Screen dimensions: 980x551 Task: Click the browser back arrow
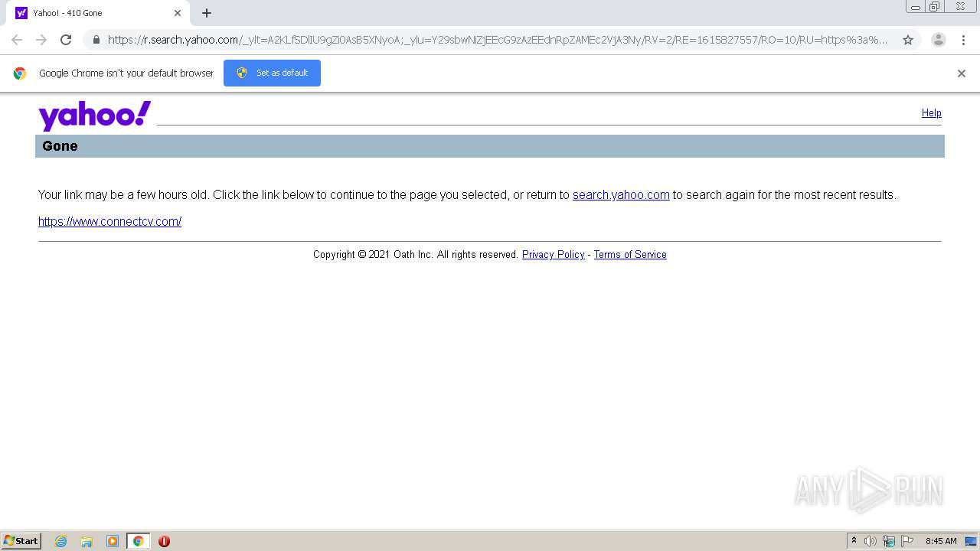click(17, 40)
